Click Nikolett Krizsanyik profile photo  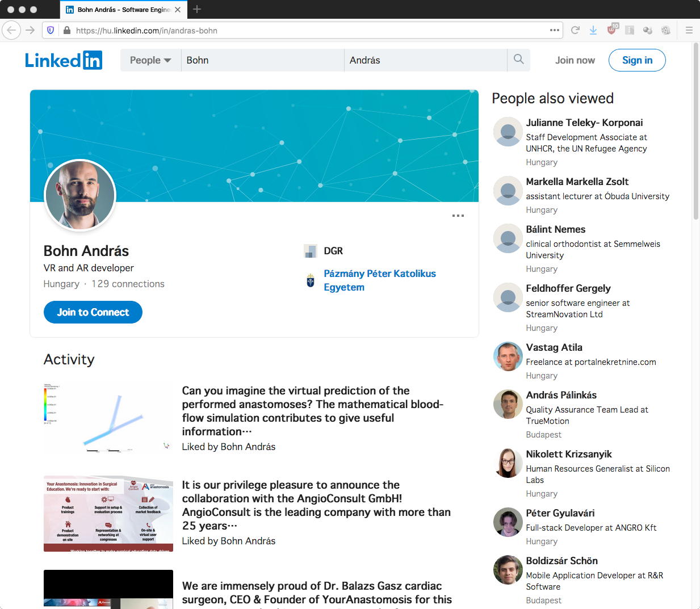click(x=508, y=463)
